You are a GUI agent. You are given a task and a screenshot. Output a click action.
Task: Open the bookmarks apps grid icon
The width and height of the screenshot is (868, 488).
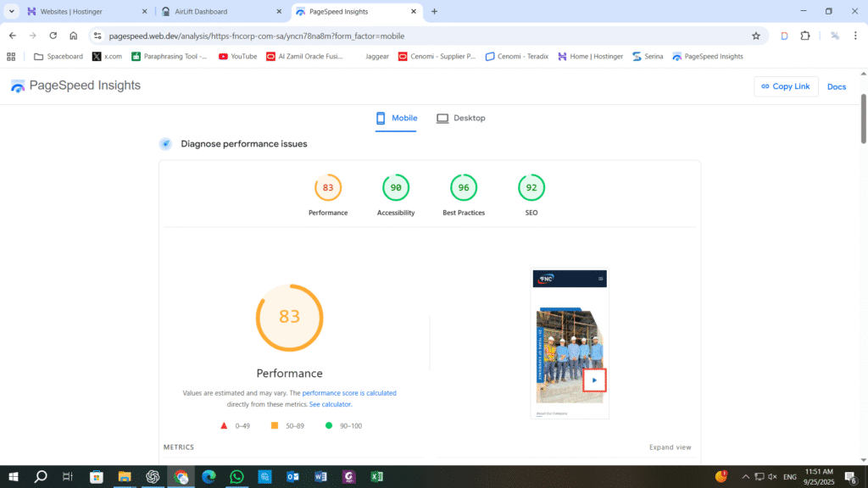(11, 57)
